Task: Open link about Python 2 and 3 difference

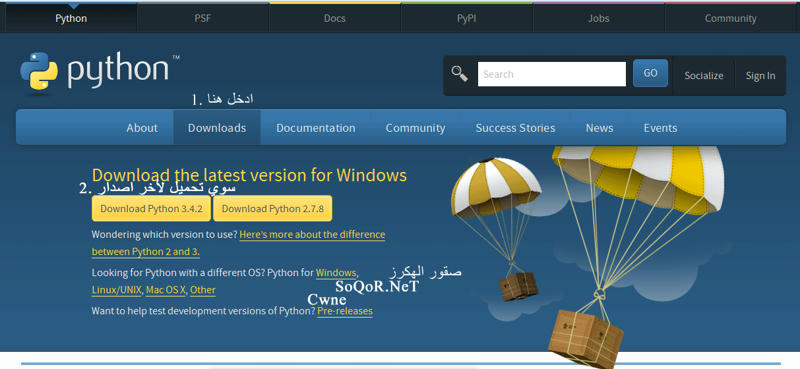Action: [238, 243]
